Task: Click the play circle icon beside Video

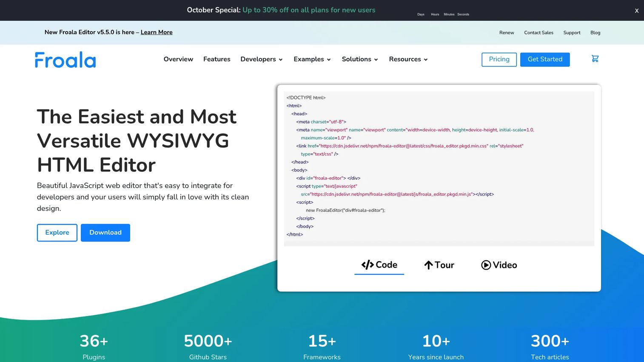Action: click(x=486, y=265)
